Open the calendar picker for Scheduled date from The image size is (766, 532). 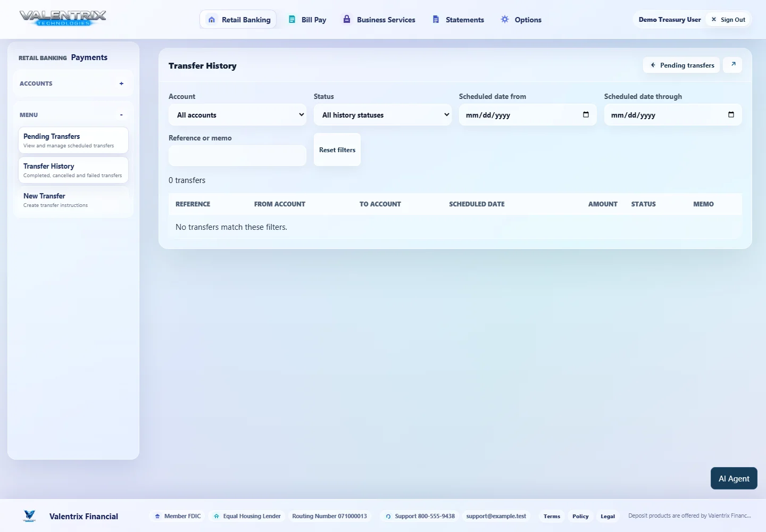click(586, 114)
